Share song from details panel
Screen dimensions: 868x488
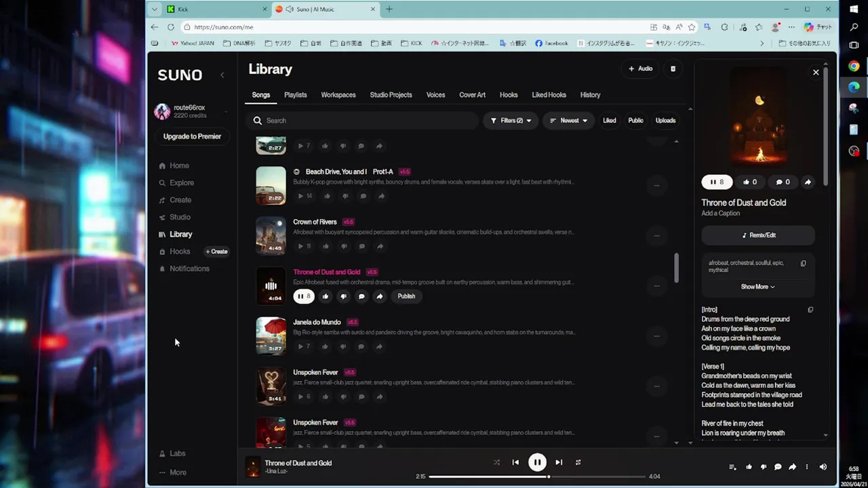pos(808,182)
